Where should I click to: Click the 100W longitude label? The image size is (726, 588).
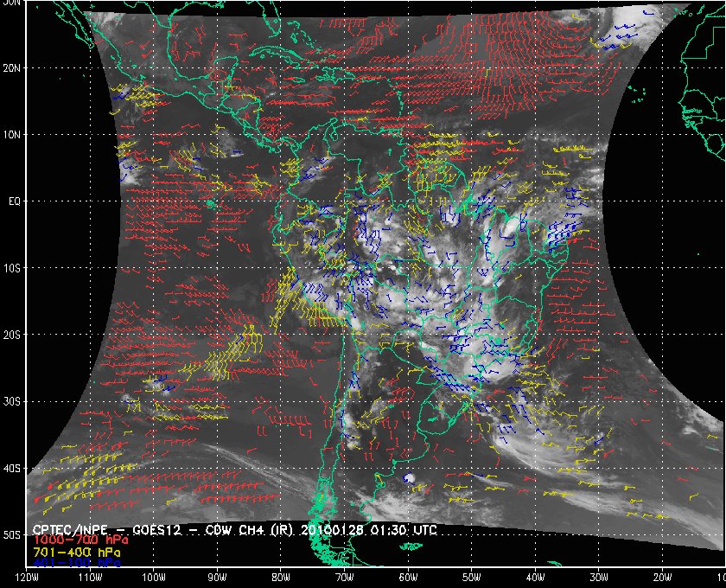coord(153,578)
